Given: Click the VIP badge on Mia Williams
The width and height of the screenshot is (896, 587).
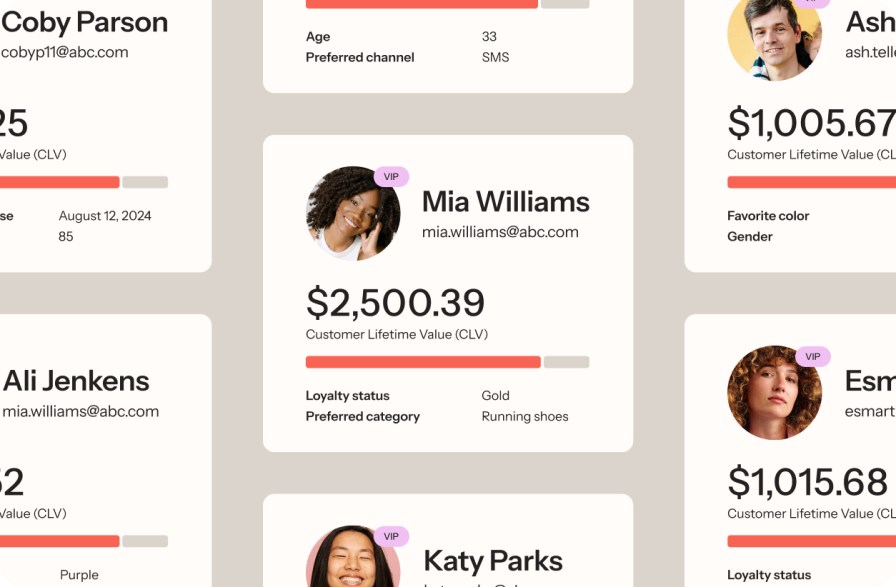Looking at the screenshot, I should [x=391, y=177].
